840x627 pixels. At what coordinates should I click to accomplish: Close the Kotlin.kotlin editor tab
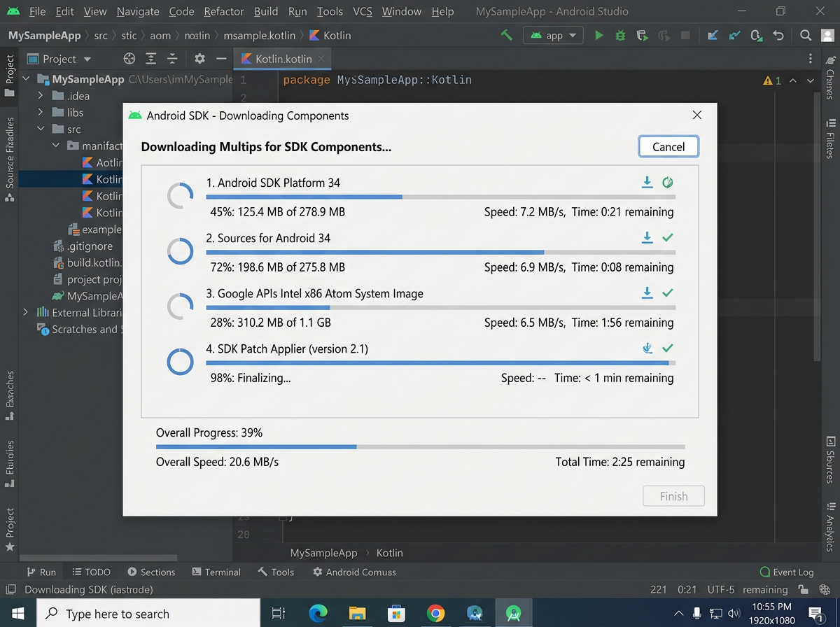coord(321,59)
